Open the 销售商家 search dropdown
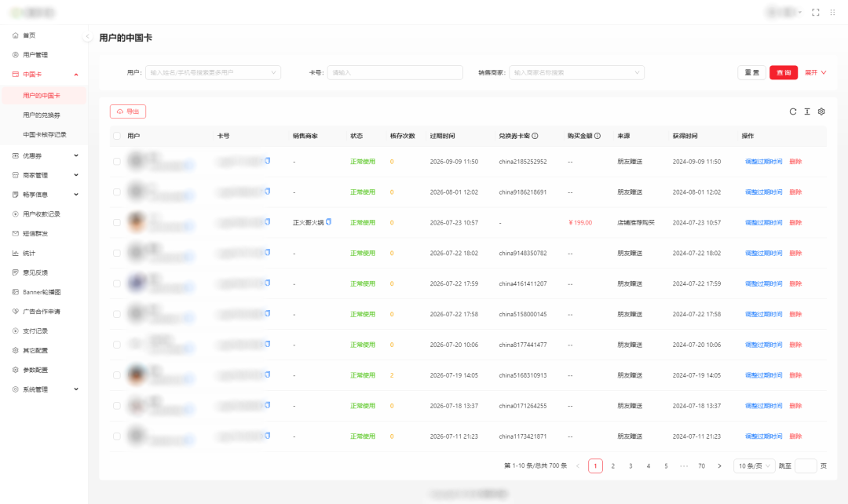Viewport: 848px width, 504px height. (576, 72)
